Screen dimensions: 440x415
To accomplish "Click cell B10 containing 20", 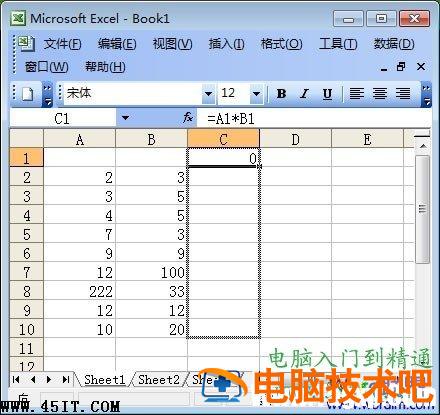I will (152, 329).
